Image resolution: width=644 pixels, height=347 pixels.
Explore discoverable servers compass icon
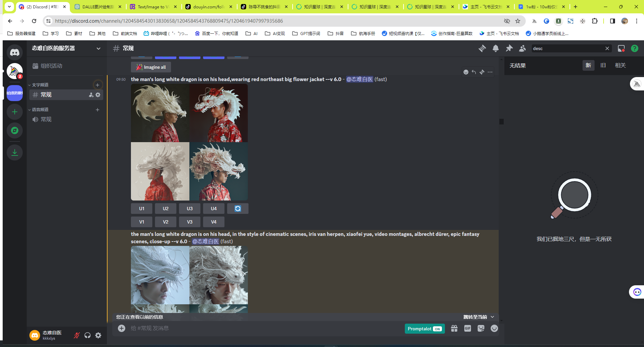click(x=15, y=130)
